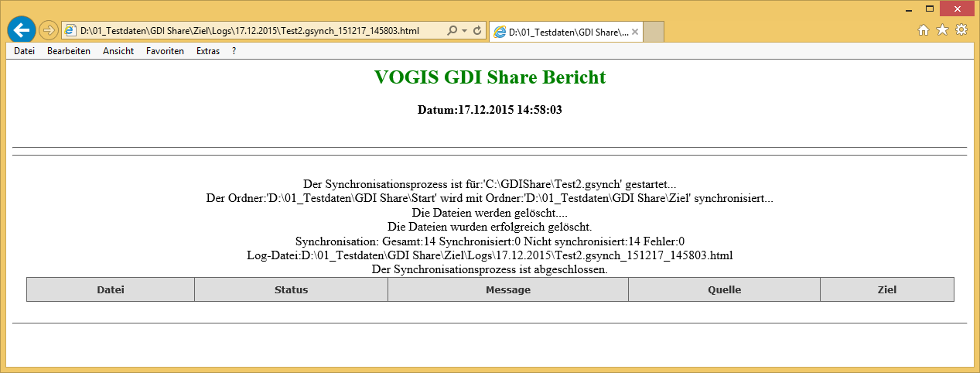Click the 'Der Ordner...synchronisiert' line

pos(490,198)
